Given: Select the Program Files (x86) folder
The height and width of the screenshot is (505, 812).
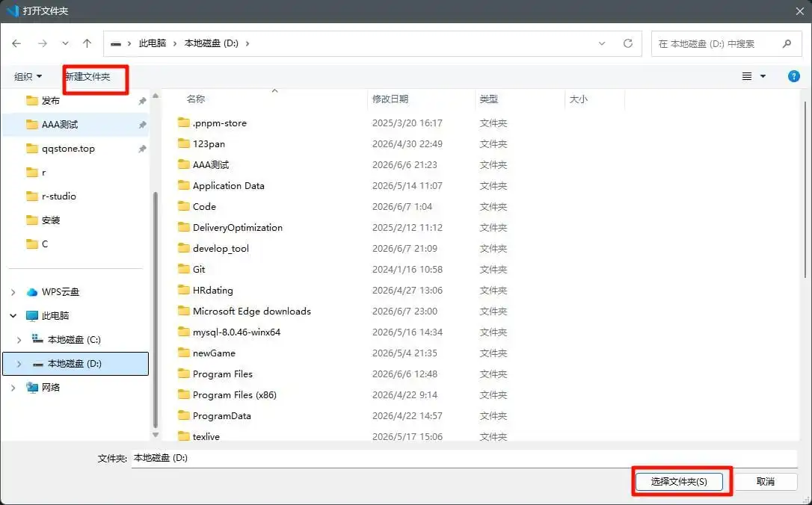Looking at the screenshot, I should click(x=234, y=394).
